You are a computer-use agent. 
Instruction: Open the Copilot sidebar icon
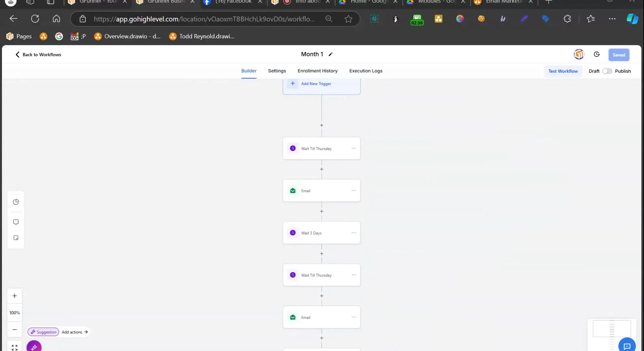(x=632, y=19)
